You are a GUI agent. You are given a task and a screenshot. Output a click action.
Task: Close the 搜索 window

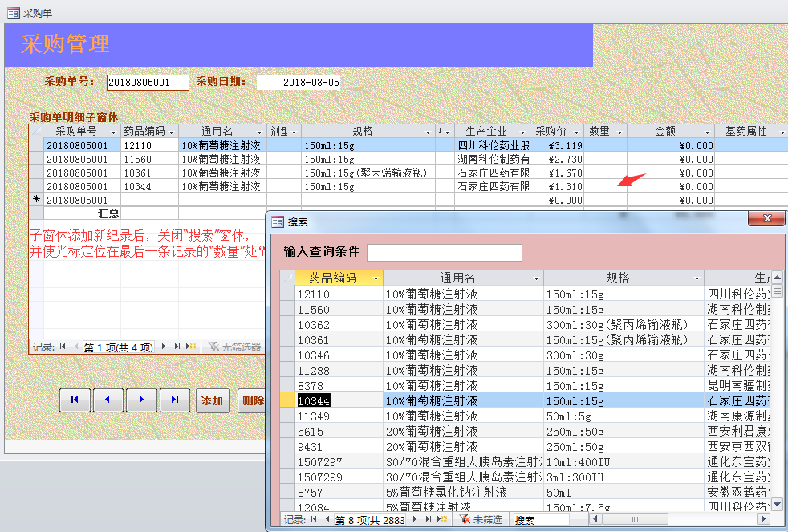click(x=767, y=218)
